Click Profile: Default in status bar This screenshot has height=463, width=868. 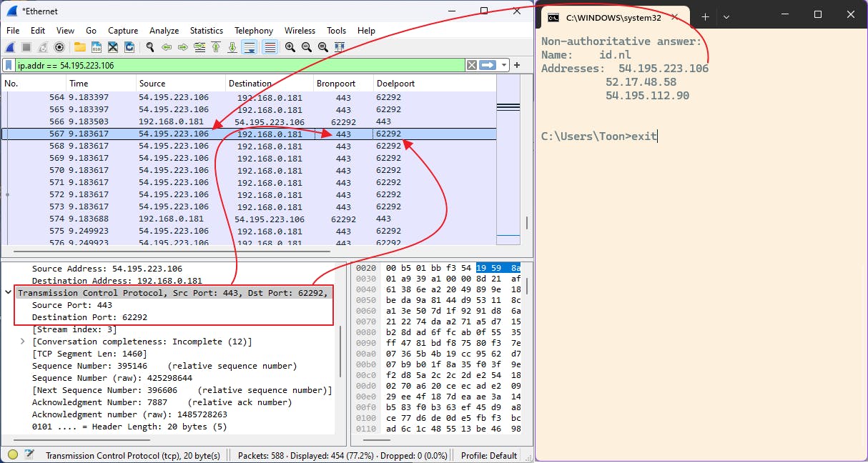coord(489,455)
